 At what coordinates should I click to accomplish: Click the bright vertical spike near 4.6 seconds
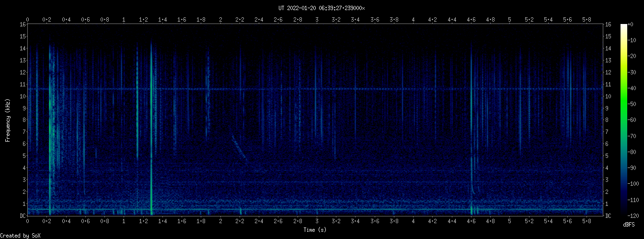(x=471, y=129)
